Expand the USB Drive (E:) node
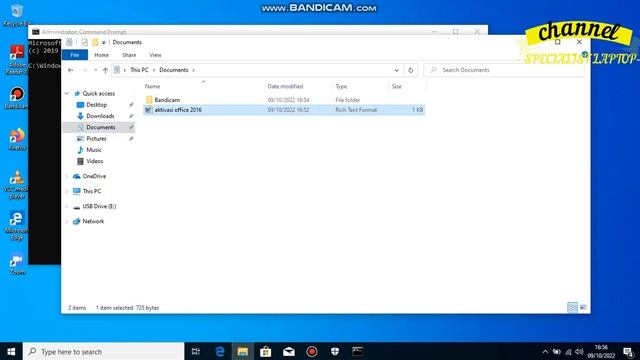Image resolution: width=640 pixels, height=360 pixels. pos(67,206)
